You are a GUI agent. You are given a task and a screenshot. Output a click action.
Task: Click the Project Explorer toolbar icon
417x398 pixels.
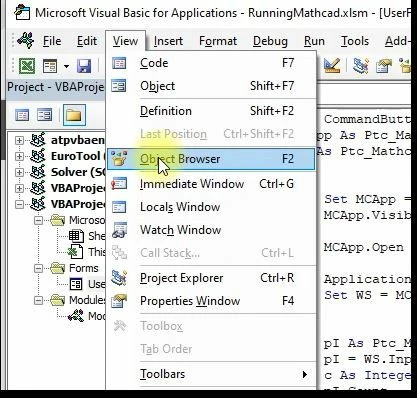pos(361,66)
